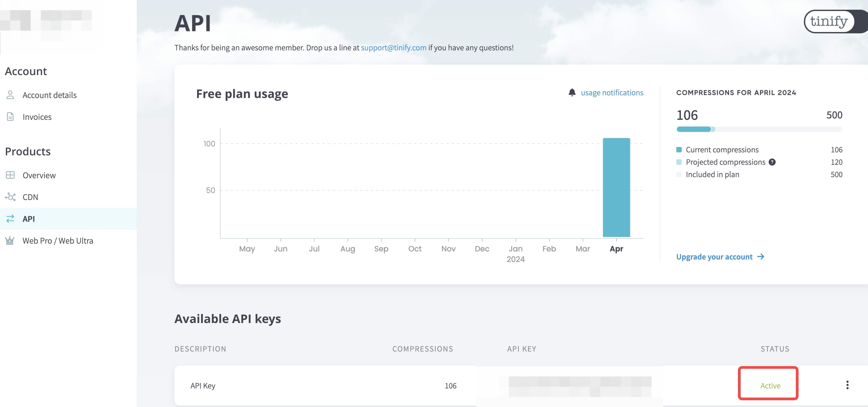868x407 pixels.
Task: Click the API arrows icon
Action: 10,219
